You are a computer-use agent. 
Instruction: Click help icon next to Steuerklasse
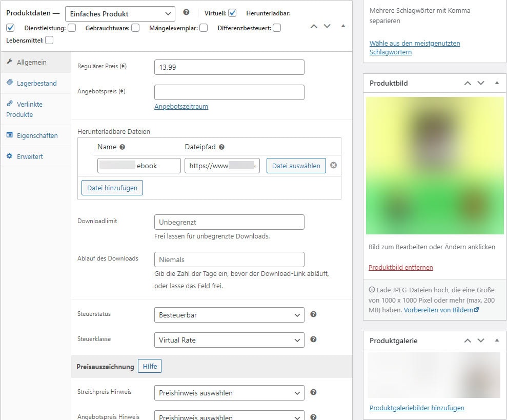313,339
